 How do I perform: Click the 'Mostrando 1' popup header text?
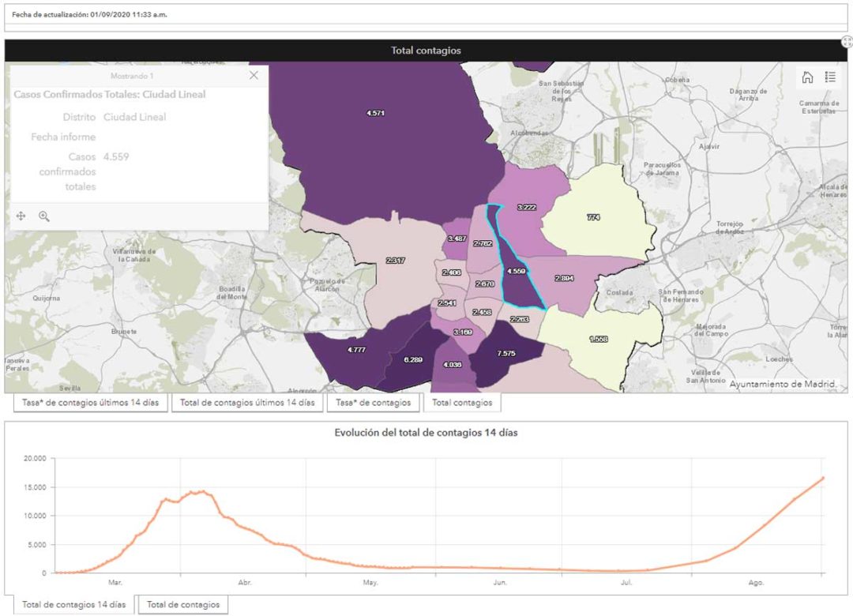click(132, 76)
